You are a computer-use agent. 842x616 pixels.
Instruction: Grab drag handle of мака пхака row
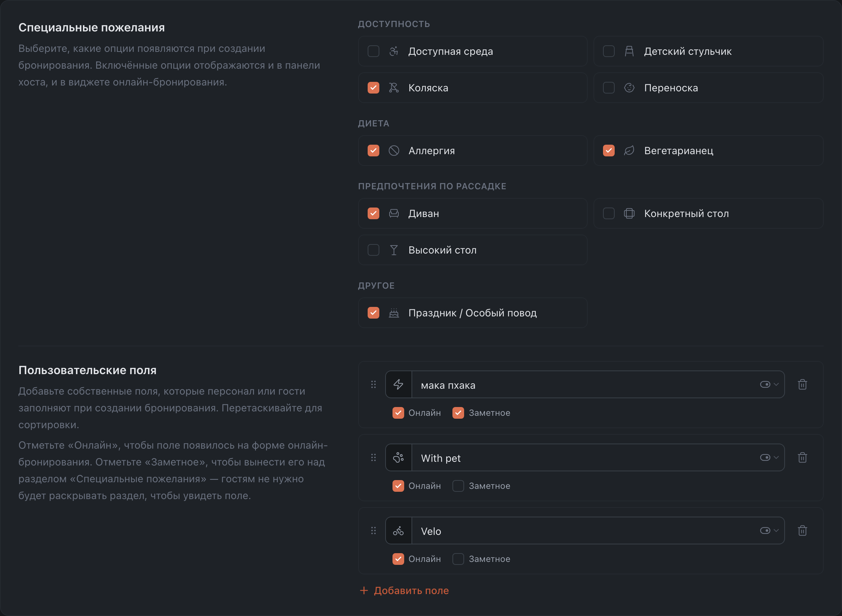pos(373,384)
